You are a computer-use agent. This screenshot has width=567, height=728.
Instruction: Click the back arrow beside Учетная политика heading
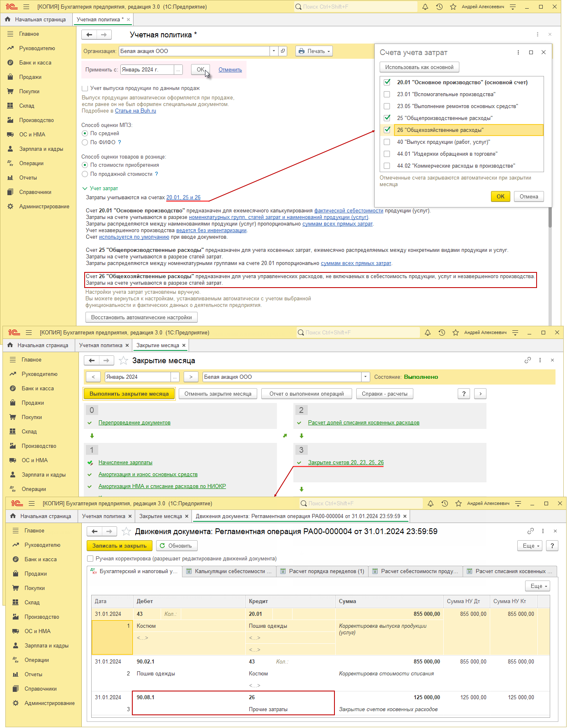pos(89,35)
